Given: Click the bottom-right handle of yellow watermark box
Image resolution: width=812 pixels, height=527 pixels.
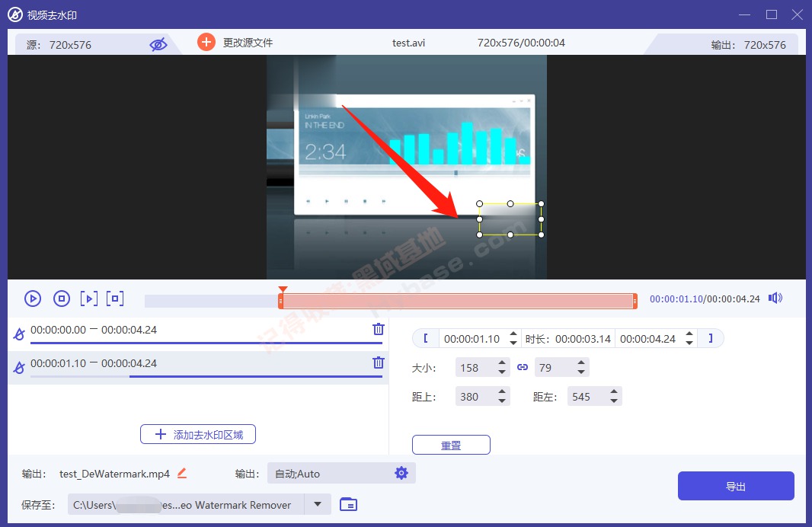Looking at the screenshot, I should coord(541,235).
